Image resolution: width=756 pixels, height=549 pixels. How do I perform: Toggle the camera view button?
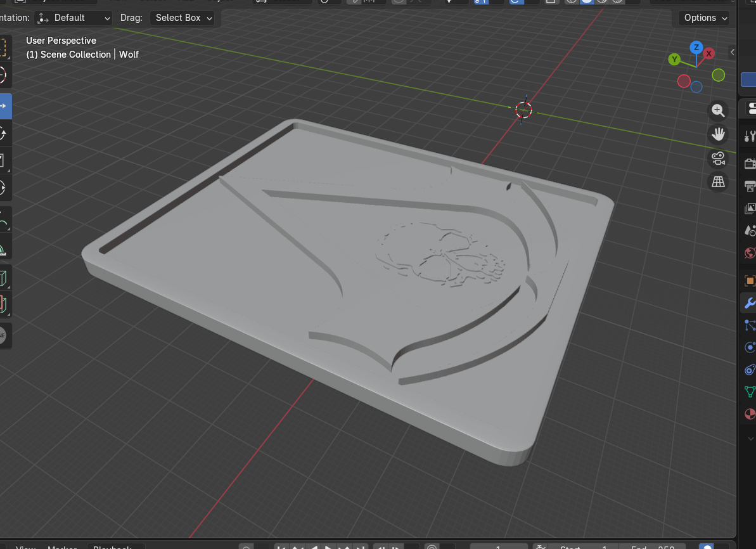tap(718, 158)
